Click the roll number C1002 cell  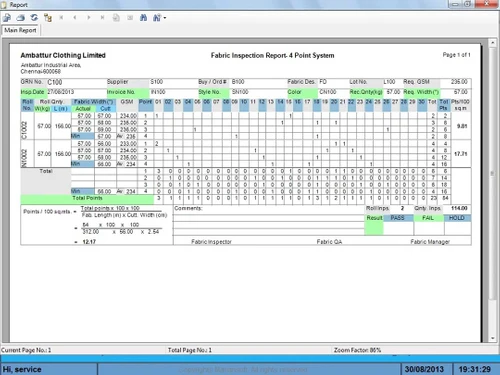(x=24, y=130)
